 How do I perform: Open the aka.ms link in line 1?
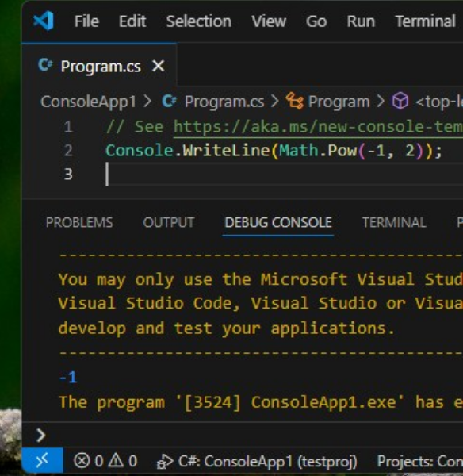318,127
